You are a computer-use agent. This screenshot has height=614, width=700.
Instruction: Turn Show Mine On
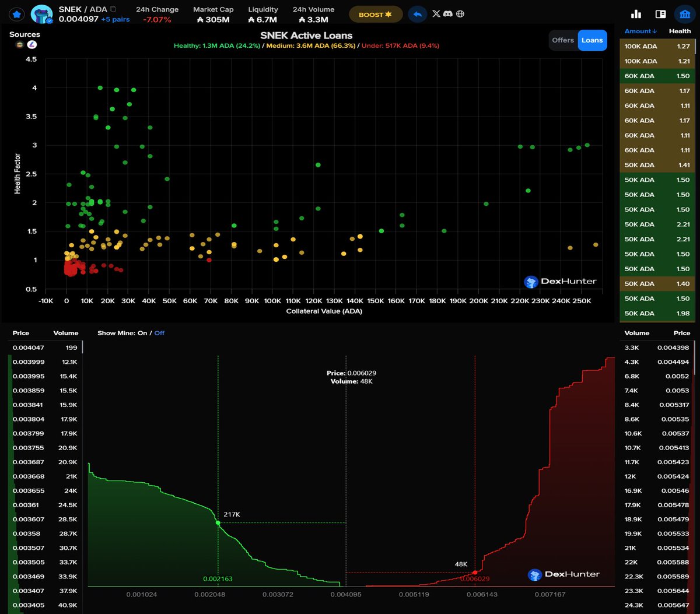pyautogui.click(x=142, y=333)
